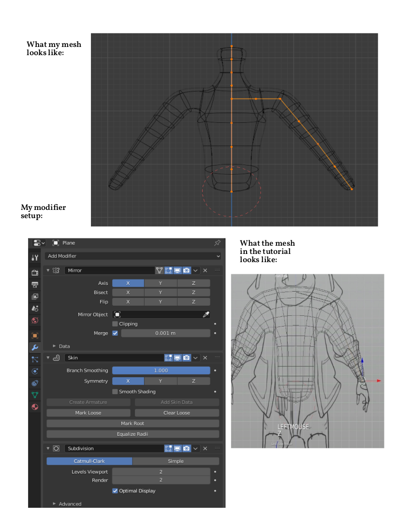Disable Optimal Display in the Subdivision modifier

click(x=115, y=490)
